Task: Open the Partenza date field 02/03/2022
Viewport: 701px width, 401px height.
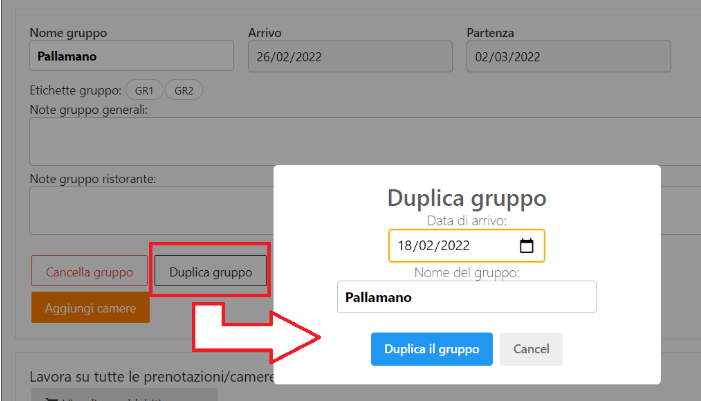Action: 568,57
